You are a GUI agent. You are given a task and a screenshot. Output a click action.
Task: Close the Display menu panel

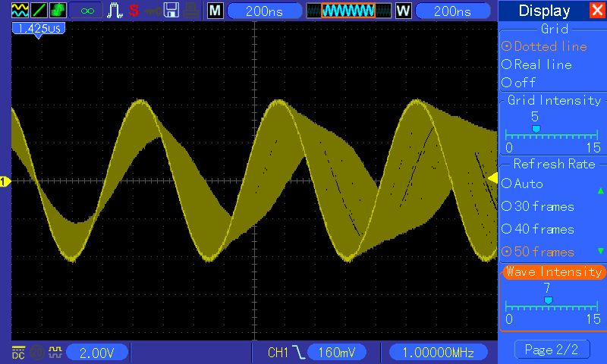(x=597, y=10)
